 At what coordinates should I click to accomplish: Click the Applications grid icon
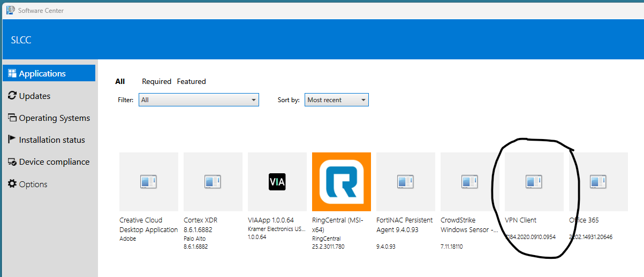pyautogui.click(x=12, y=73)
